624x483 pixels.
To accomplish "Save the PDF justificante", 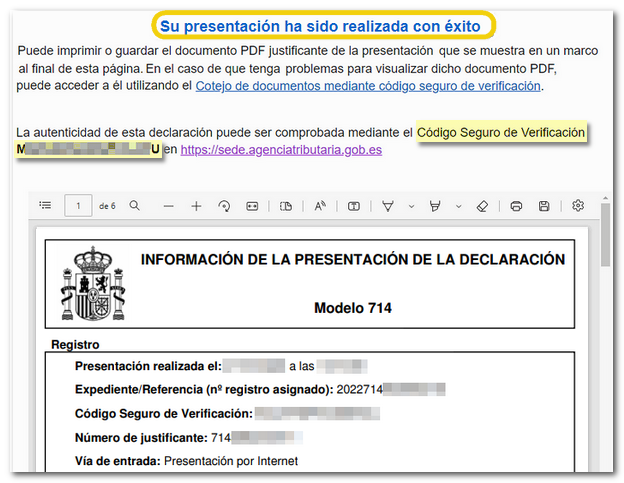I will coord(544,206).
